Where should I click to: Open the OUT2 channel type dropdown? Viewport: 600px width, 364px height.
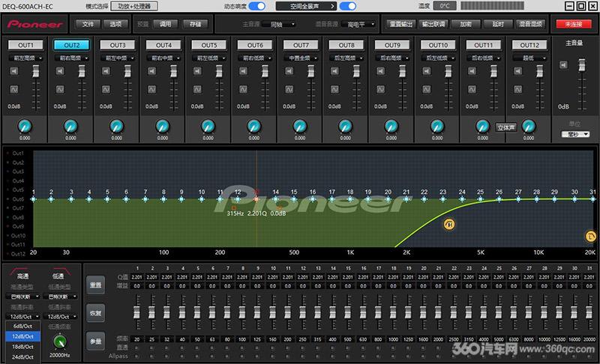[x=71, y=58]
